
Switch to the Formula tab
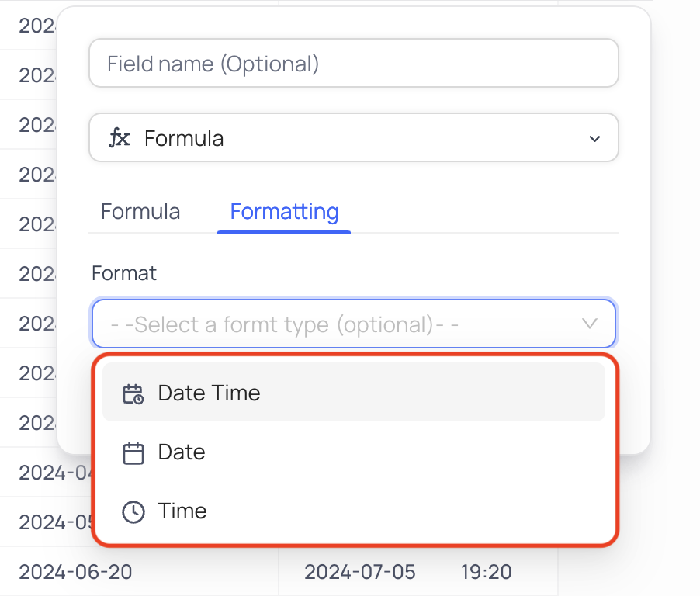[x=140, y=211]
